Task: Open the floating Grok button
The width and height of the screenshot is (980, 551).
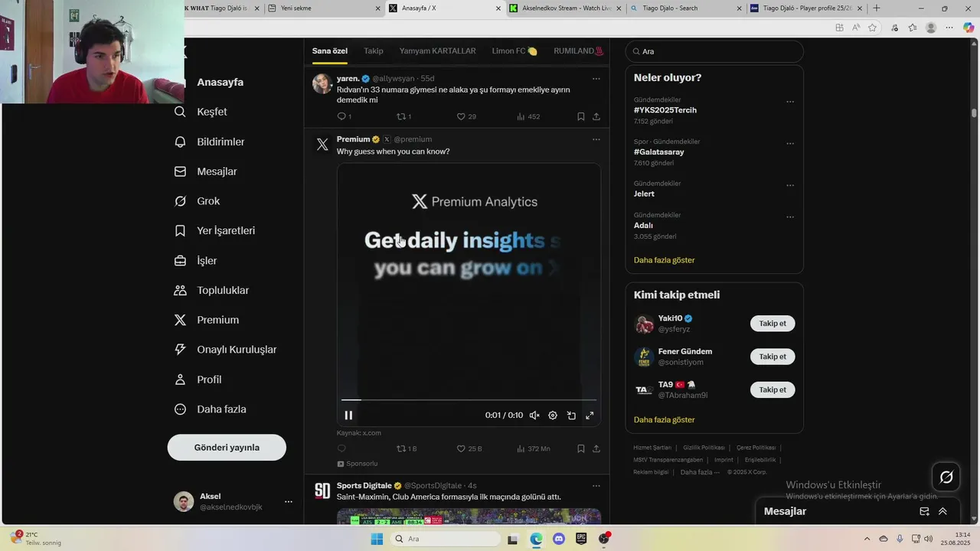Action: (x=946, y=478)
